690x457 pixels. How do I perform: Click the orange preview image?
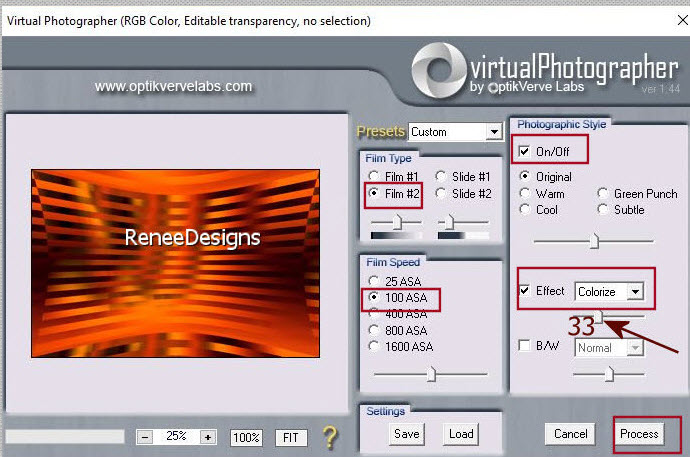click(x=176, y=263)
